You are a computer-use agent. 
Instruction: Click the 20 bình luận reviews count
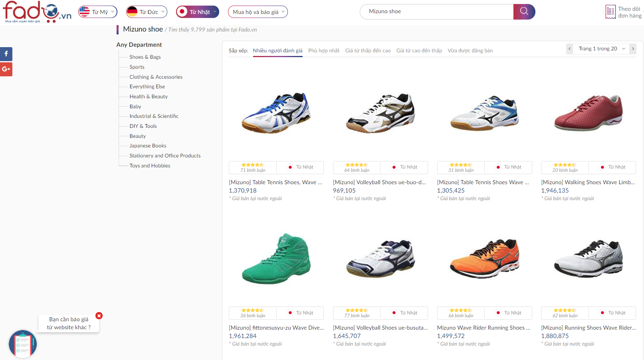tap(565, 170)
